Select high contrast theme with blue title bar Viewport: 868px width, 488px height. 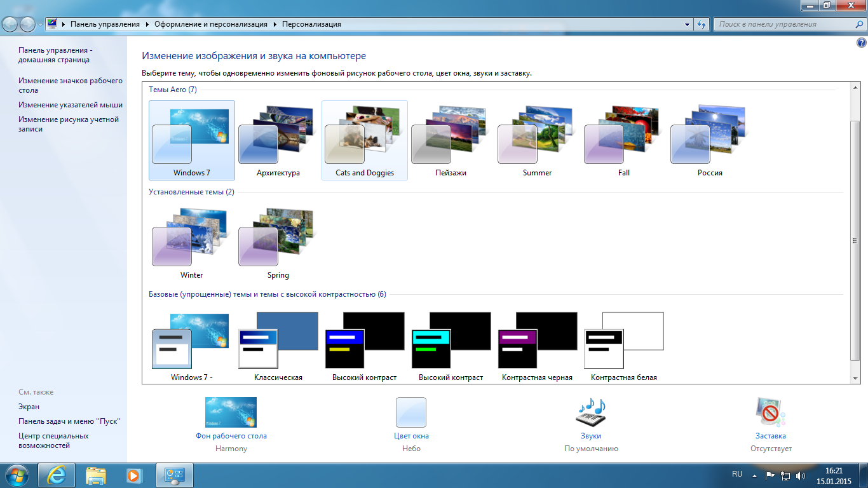(365, 345)
